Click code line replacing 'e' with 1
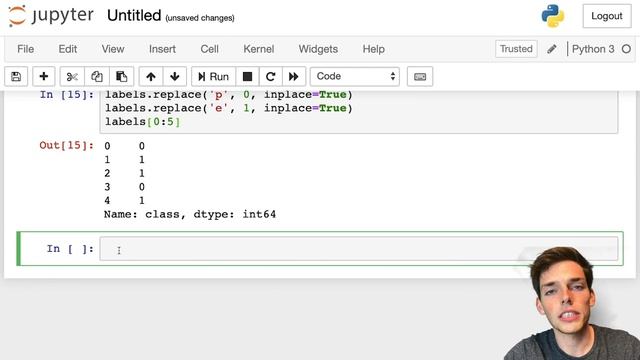Screen dimensions: 640x360 229,108
